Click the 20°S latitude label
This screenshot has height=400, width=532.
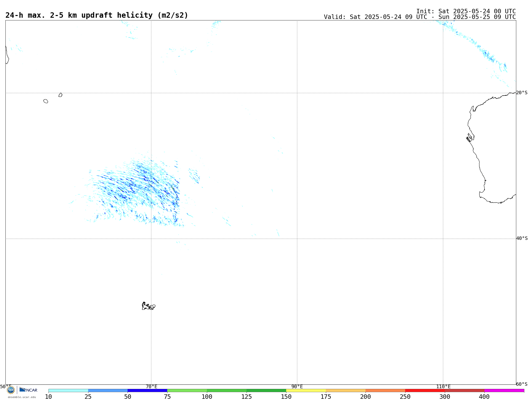click(x=522, y=93)
